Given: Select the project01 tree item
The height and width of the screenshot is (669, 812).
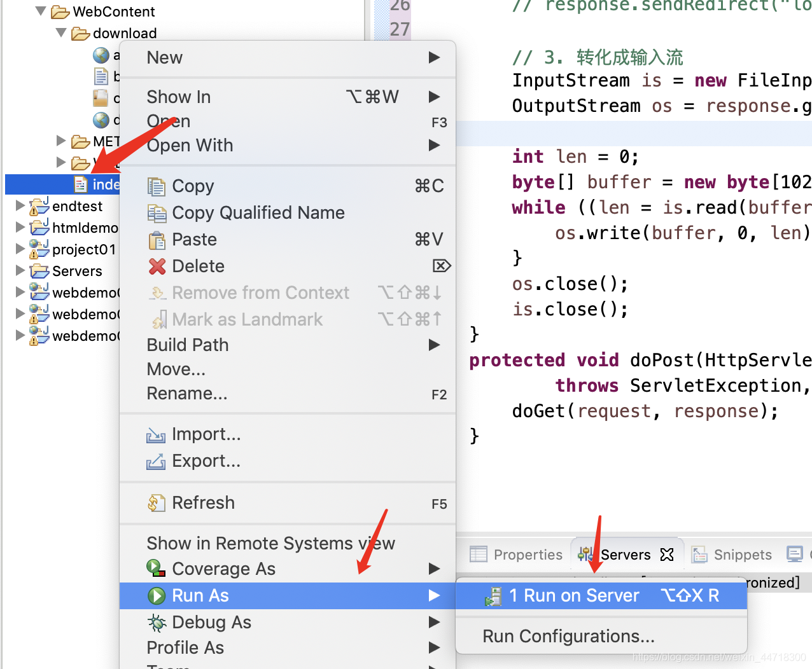Looking at the screenshot, I should click(83, 249).
